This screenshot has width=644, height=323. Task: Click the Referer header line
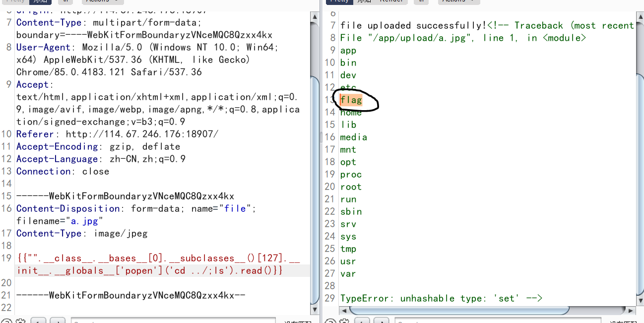pyautogui.click(x=117, y=134)
